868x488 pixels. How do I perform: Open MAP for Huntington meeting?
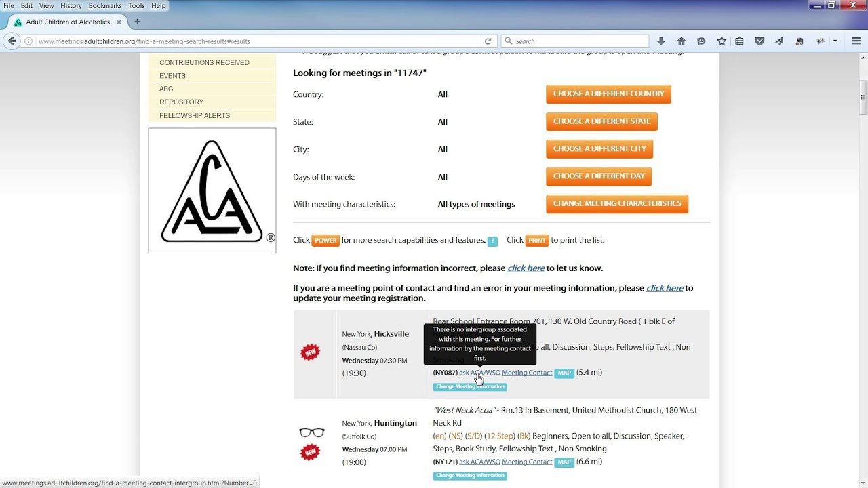click(x=564, y=462)
